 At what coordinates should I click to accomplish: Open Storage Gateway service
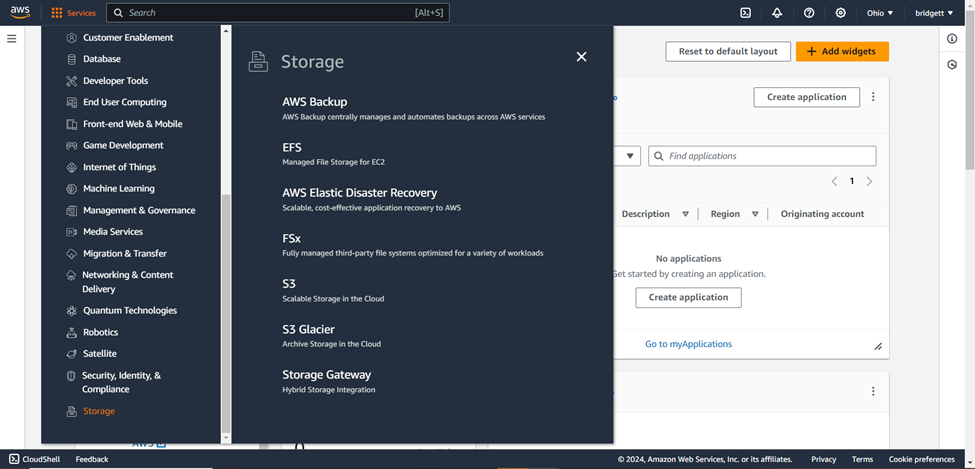tap(326, 374)
